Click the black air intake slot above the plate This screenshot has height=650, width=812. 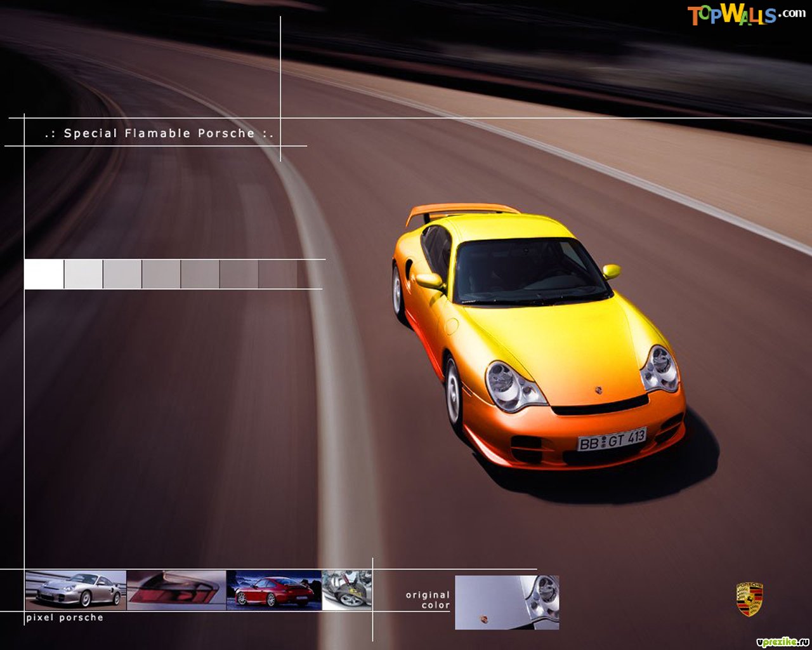[x=599, y=406]
